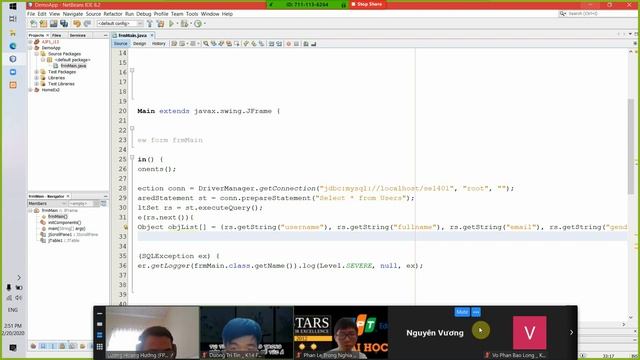Click the Stop Macro Recording icon in editor toolbar
Image resolution: width=640 pixels, height=360 pixels.
(x=297, y=44)
